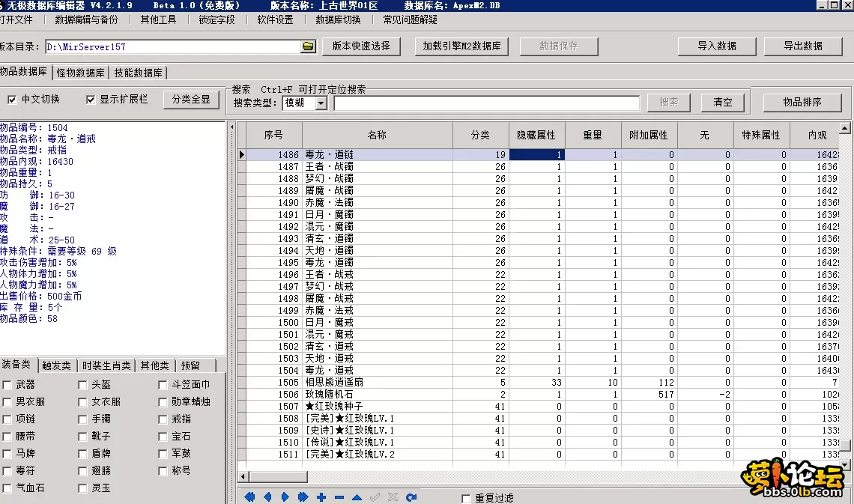This screenshot has width=854, height=504.
Task: Sort by 名称 column header
Action: point(378,135)
